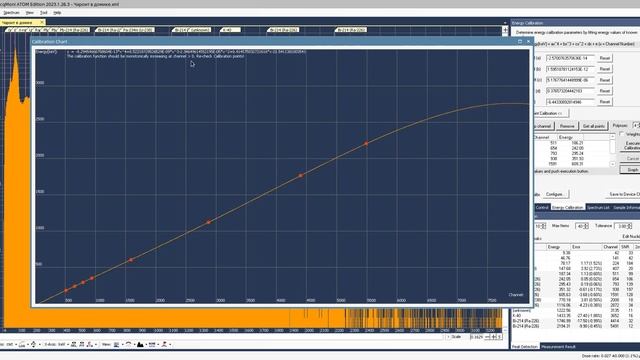Image resolution: width=640 pixels, height=360 pixels.
Task: Open the Sample Information tab
Action: coord(626,207)
